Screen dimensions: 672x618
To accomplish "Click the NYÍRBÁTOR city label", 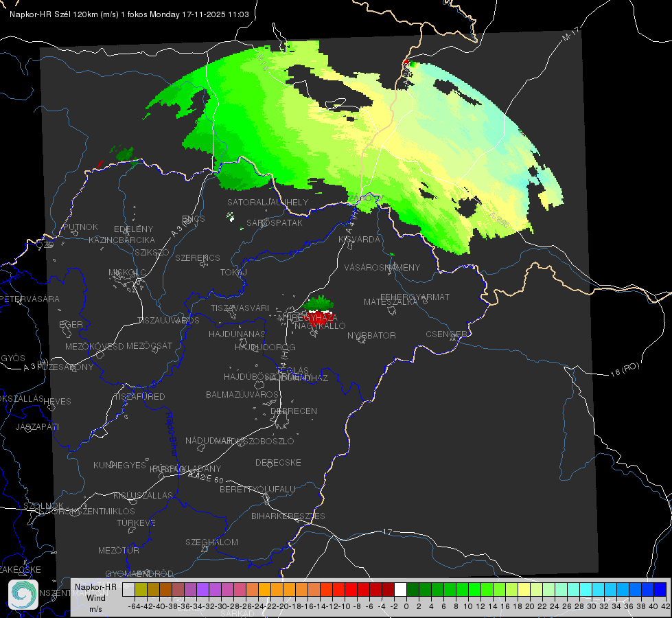I will point(371,335).
